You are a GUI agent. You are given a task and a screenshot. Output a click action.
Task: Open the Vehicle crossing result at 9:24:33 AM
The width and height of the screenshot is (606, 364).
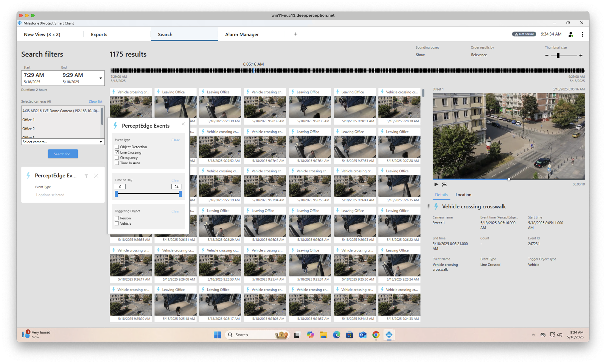[399, 304]
